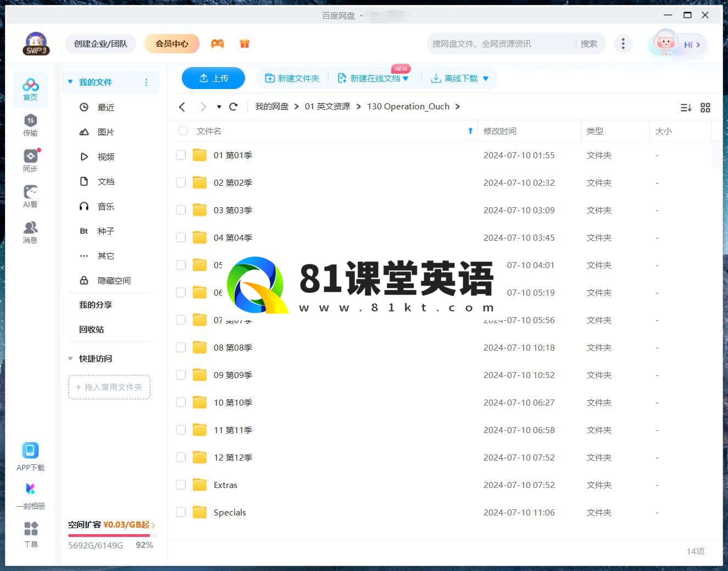Open 空间扩容 storage expansion link
This screenshot has height=571, width=728.
click(112, 525)
